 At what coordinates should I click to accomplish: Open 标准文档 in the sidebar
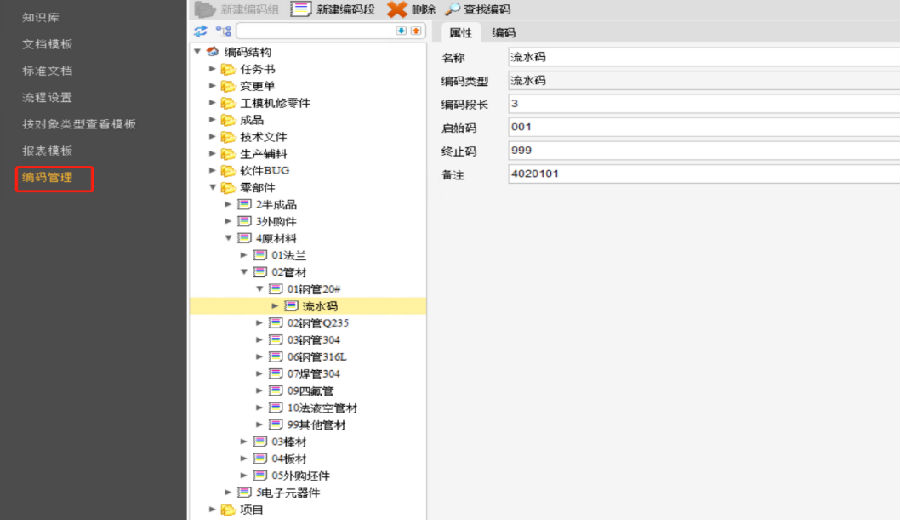click(x=47, y=71)
